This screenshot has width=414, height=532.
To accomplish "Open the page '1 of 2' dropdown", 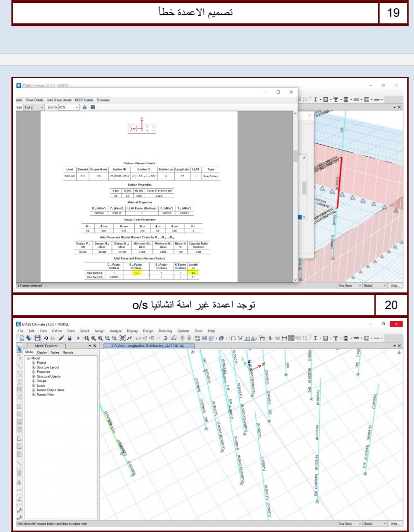I will click(34, 107).
